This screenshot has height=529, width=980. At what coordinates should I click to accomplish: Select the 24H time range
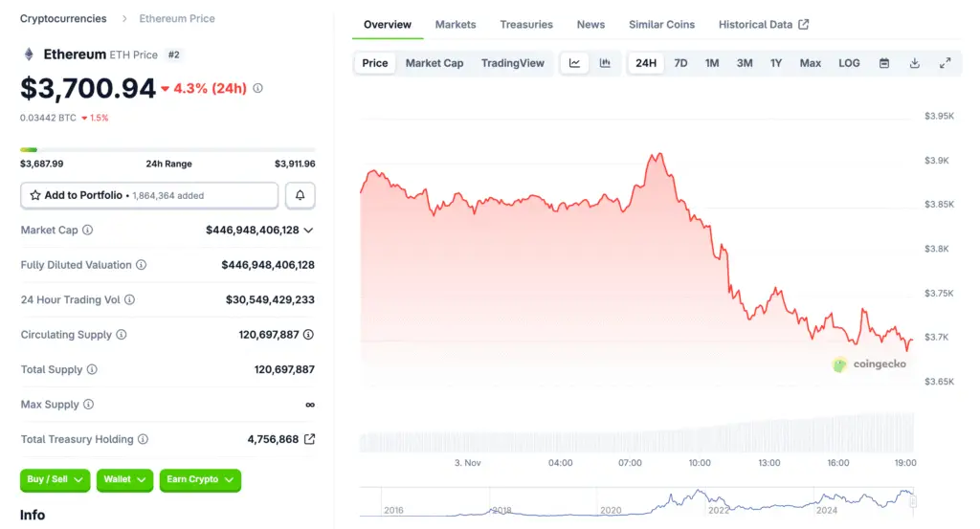pyautogui.click(x=646, y=63)
